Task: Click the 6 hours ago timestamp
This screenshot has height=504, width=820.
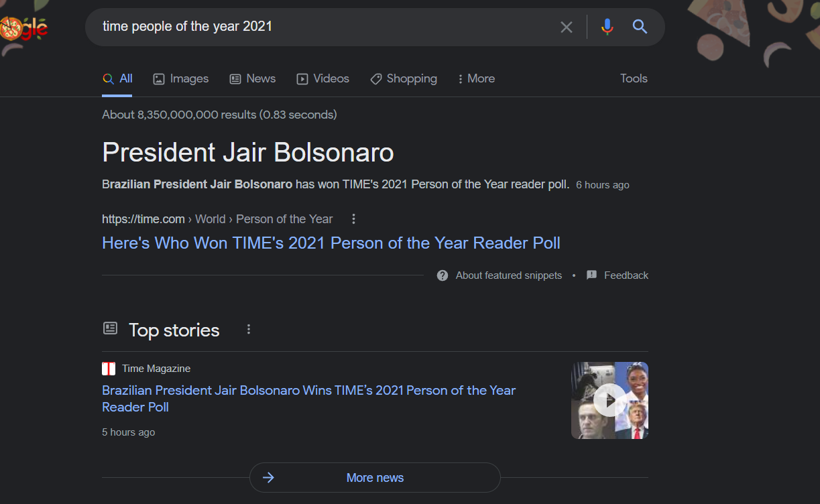Action: [603, 185]
